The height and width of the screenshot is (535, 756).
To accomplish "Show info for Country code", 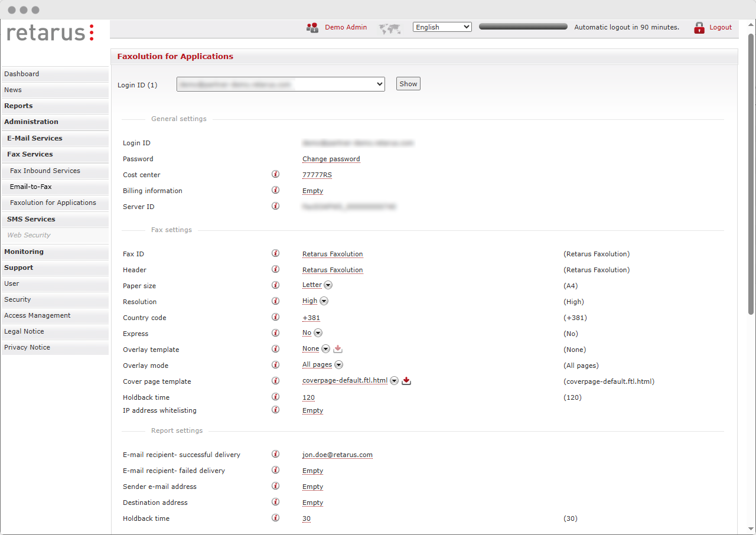I will click(x=275, y=317).
